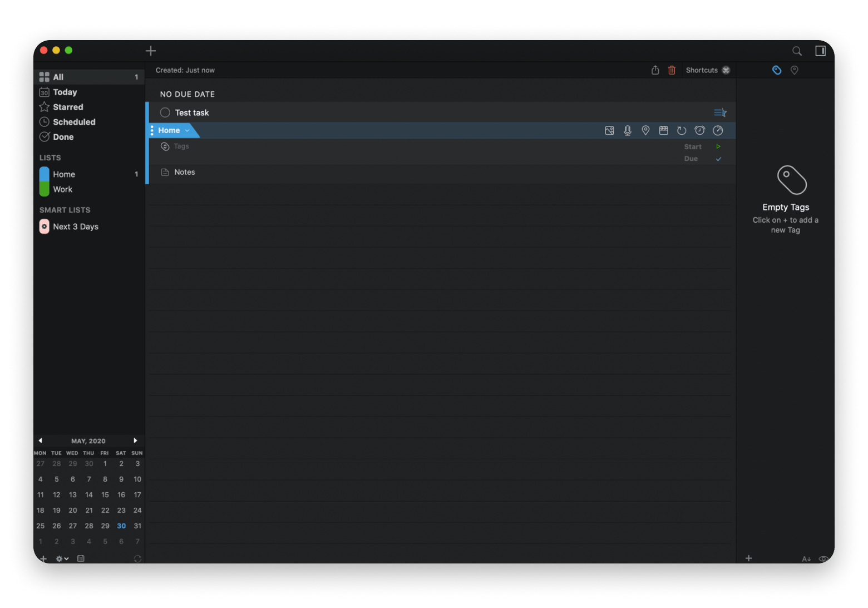Screen dimensions: 868x608
Task: Go to next month in the calendar
Action: click(x=135, y=440)
